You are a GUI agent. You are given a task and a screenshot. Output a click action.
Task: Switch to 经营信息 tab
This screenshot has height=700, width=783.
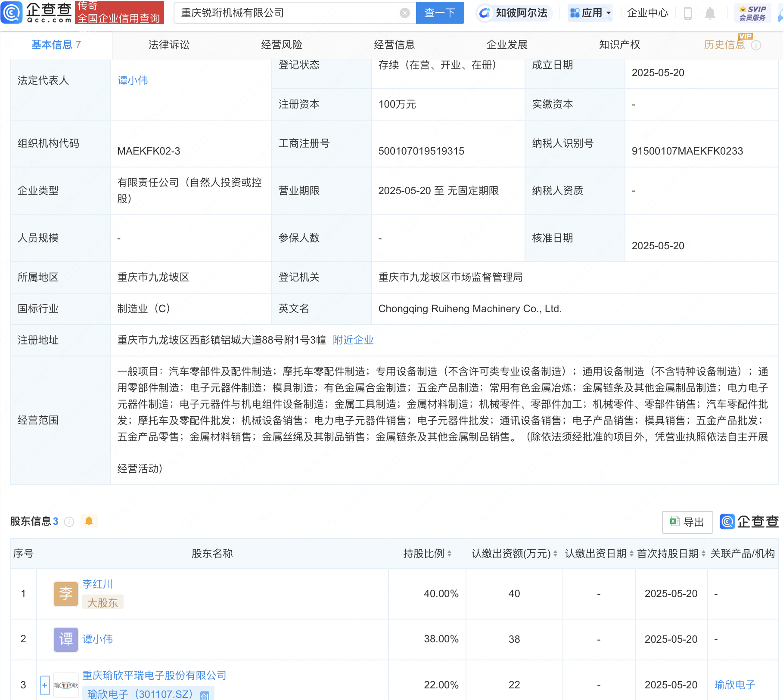[x=395, y=45]
